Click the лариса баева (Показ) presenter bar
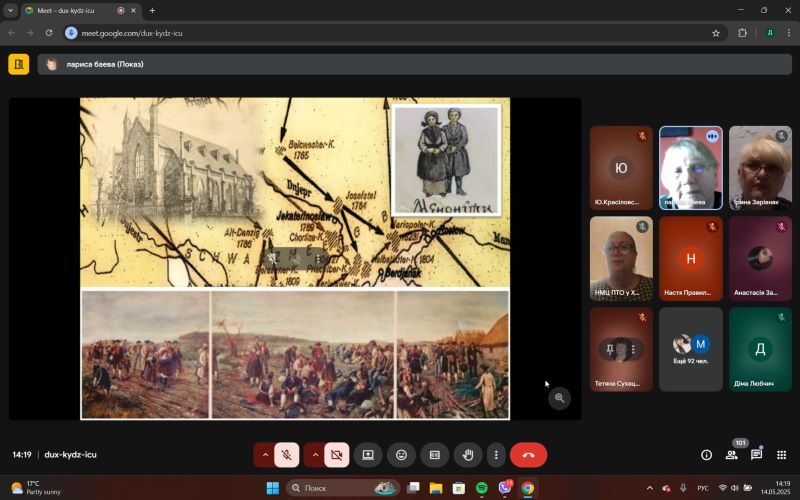Viewport: 800px width, 500px height. click(x=414, y=64)
